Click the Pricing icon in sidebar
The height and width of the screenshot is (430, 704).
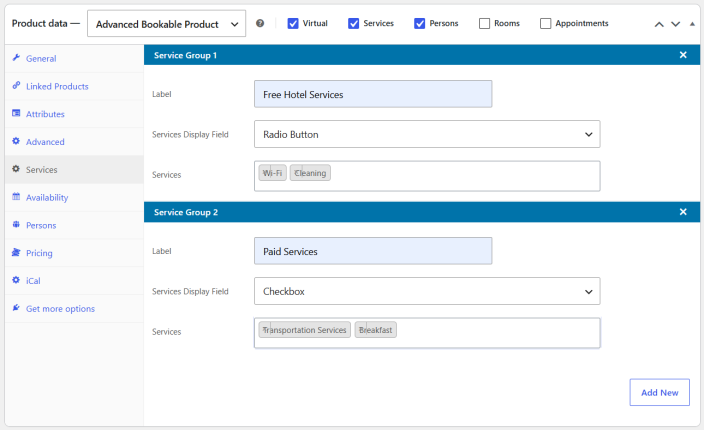16,252
